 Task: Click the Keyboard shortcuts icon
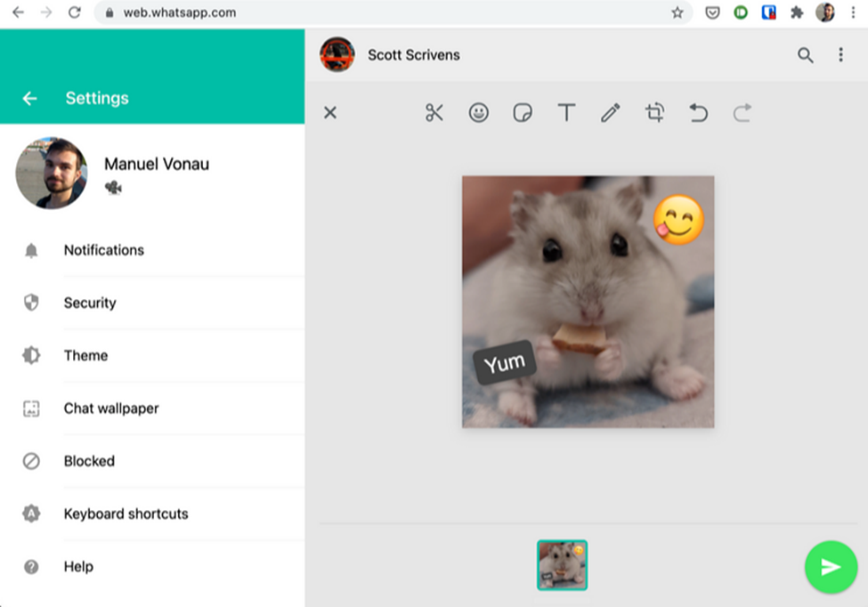31,514
